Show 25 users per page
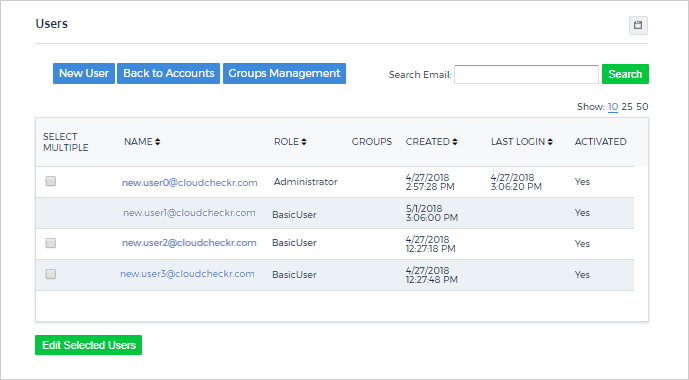 tap(627, 107)
